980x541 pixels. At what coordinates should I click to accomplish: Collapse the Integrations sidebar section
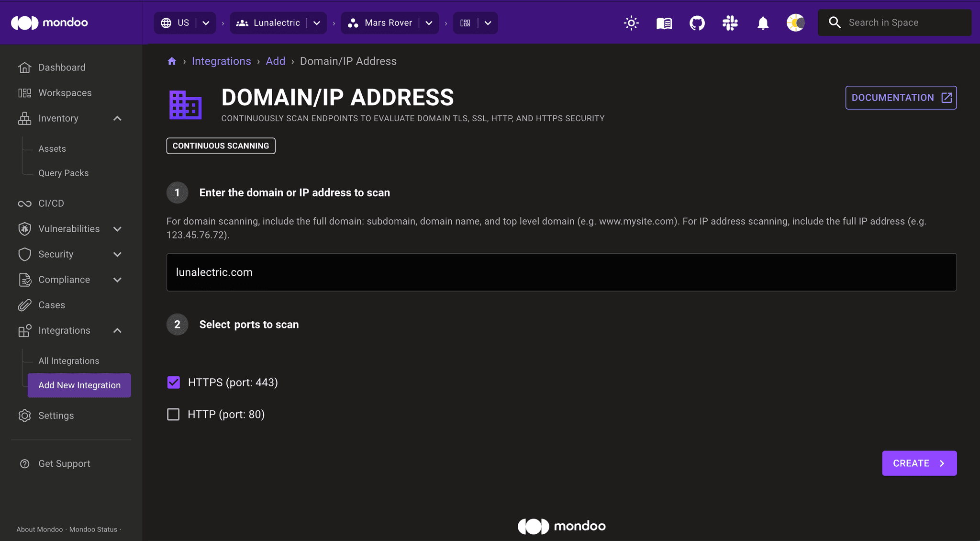coord(117,330)
